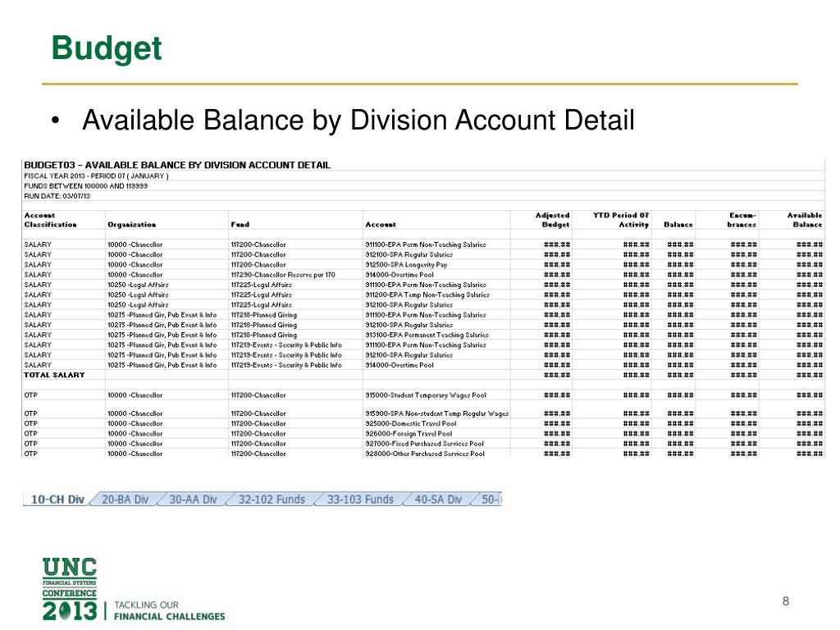The width and height of the screenshot is (840, 630).
Task: Switch to the 10-CH Div sheet tab
Action: coord(57,500)
